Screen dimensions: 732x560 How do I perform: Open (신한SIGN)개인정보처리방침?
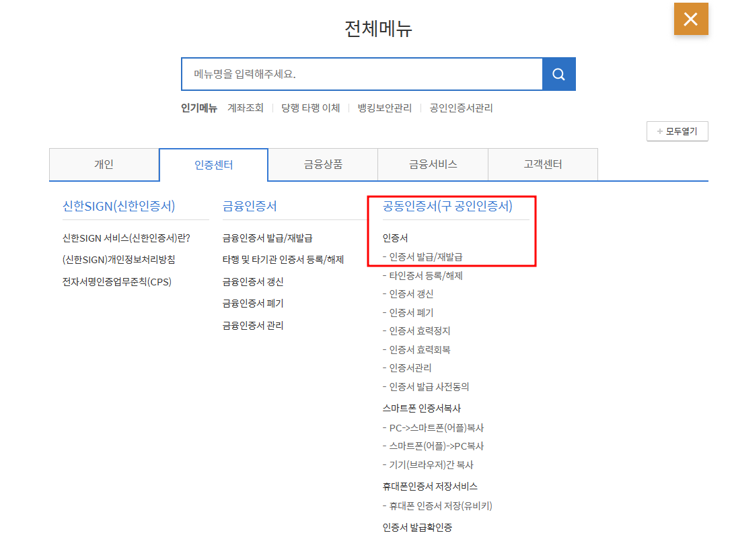pyautogui.click(x=119, y=260)
